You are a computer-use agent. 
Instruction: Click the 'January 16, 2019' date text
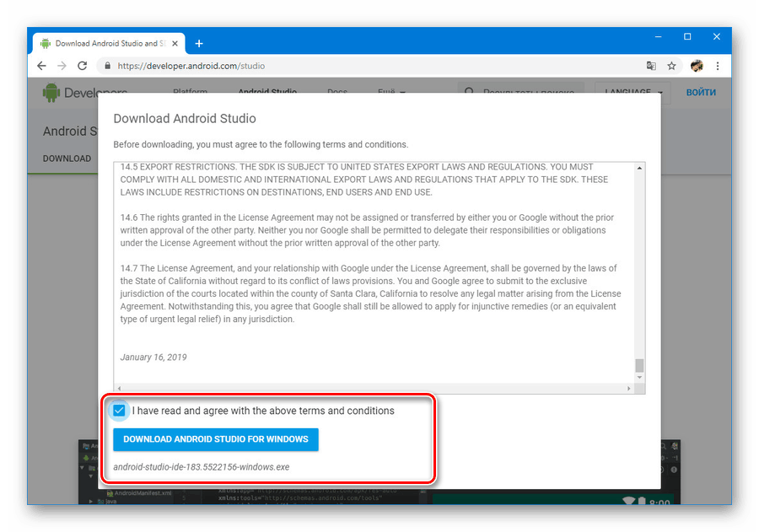pos(153,357)
